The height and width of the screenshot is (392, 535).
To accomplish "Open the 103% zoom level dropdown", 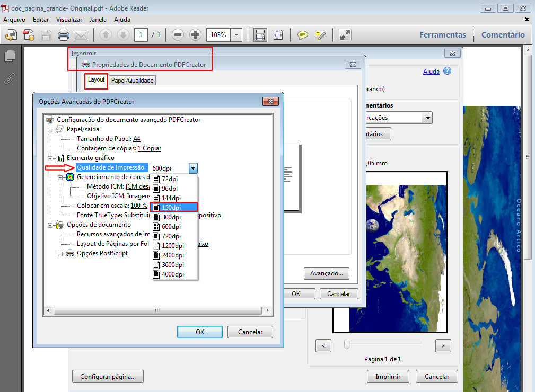I will 236,35.
